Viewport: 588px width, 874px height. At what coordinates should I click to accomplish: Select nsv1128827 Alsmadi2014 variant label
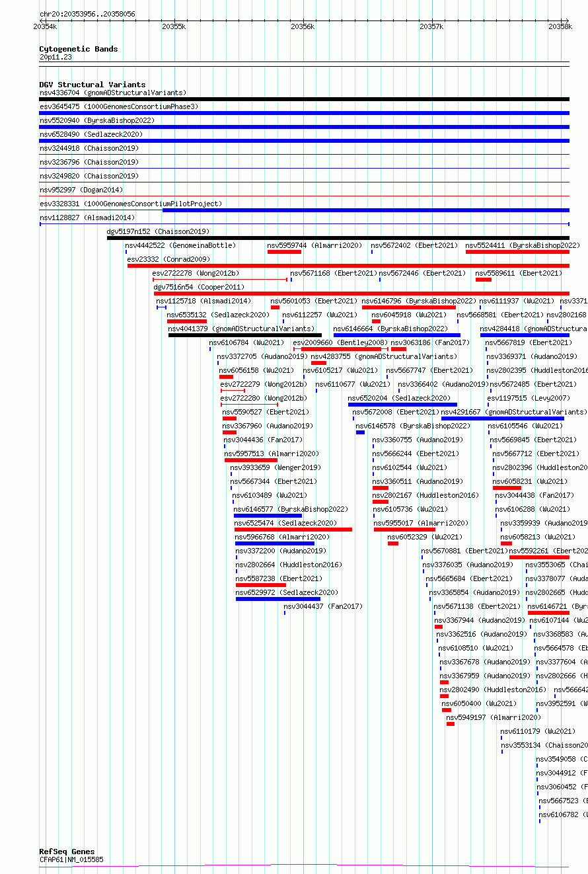(x=87, y=218)
